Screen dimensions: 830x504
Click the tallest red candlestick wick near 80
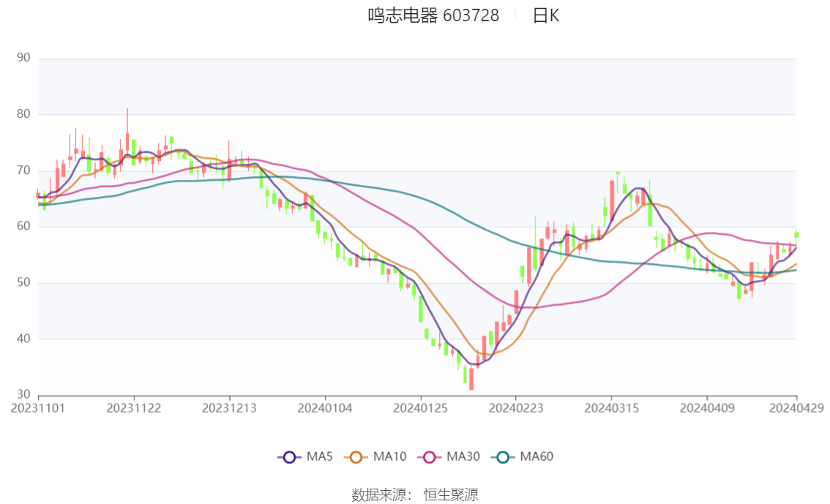(127, 132)
